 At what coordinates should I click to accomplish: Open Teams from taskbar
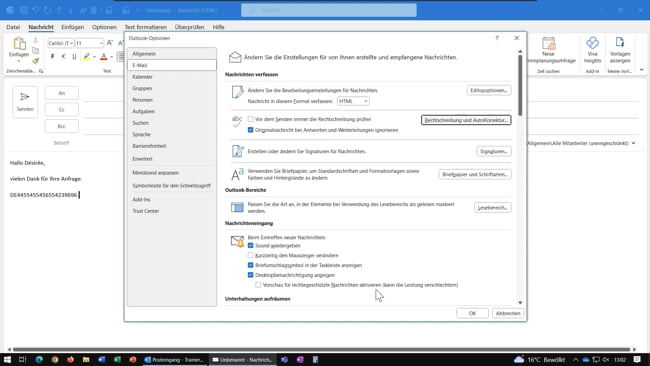284,359
